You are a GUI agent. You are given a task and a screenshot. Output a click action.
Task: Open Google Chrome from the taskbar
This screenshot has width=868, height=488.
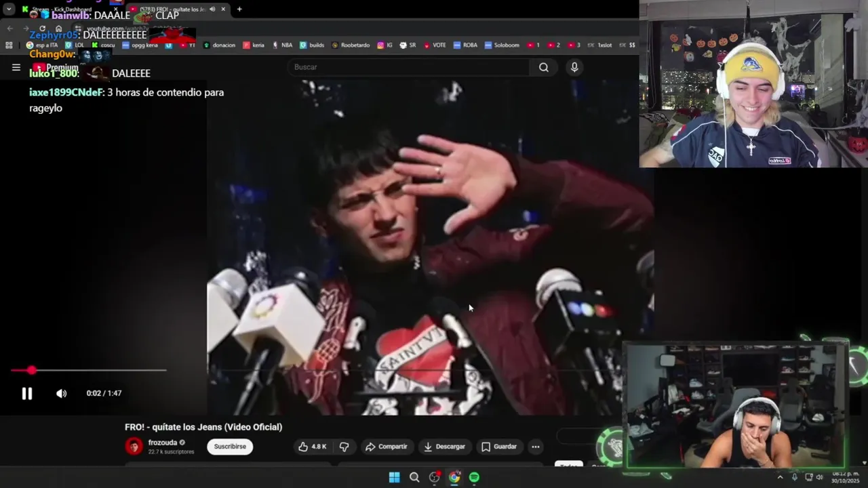pyautogui.click(x=454, y=477)
